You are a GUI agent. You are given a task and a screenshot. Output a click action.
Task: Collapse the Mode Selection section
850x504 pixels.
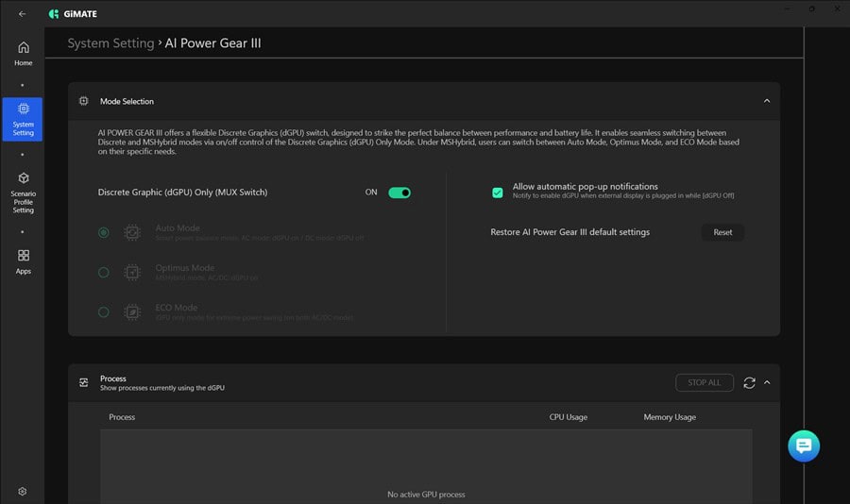click(x=766, y=101)
